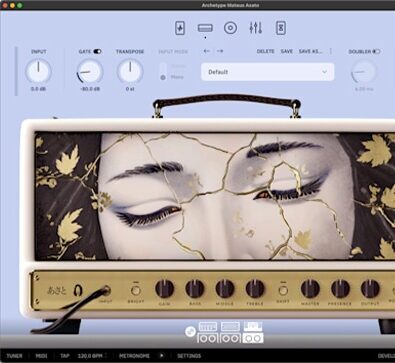The height and width of the screenshot is (363, 395).
Task: Open Settings from bottom bar
Action: point(189,356)
